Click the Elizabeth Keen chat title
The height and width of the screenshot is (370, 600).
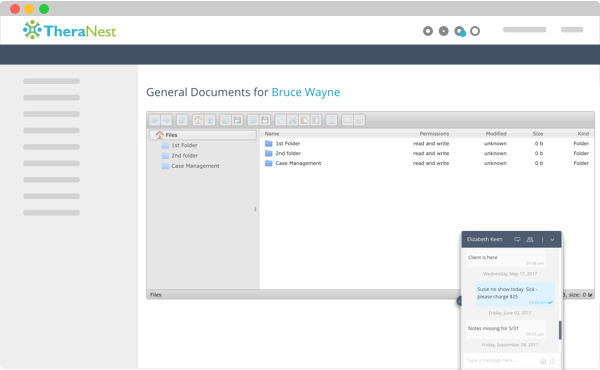(x=484, y=240)
